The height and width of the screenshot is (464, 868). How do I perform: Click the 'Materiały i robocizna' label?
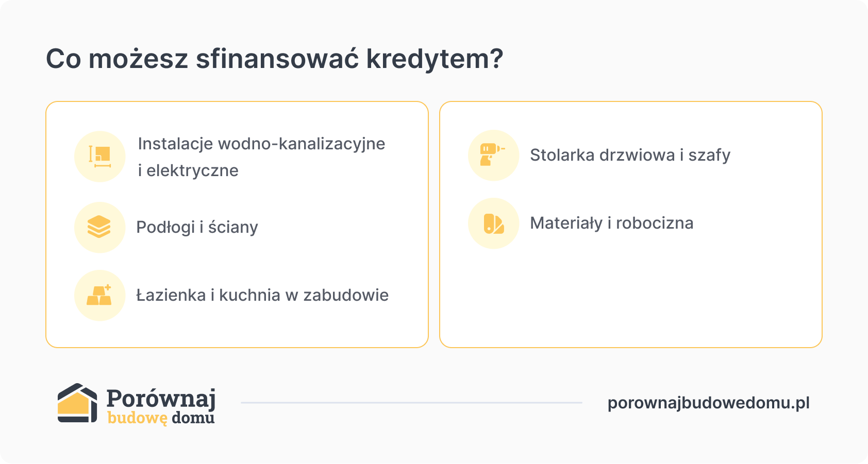pos(611,223)
